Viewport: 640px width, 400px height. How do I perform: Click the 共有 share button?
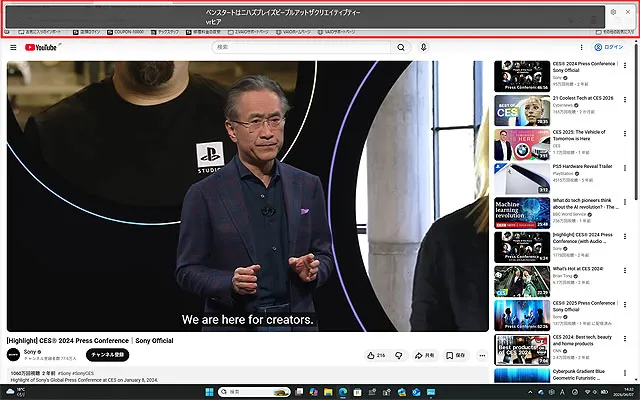tap(425, 355)
